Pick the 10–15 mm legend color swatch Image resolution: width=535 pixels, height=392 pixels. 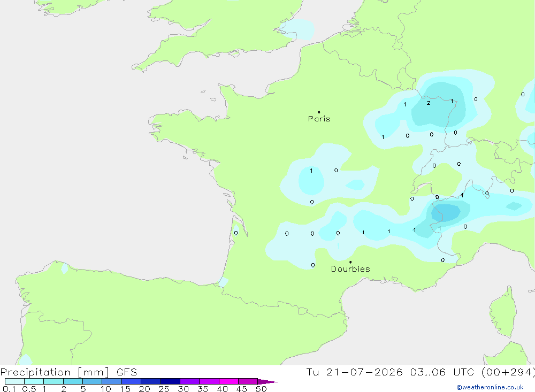112,381
